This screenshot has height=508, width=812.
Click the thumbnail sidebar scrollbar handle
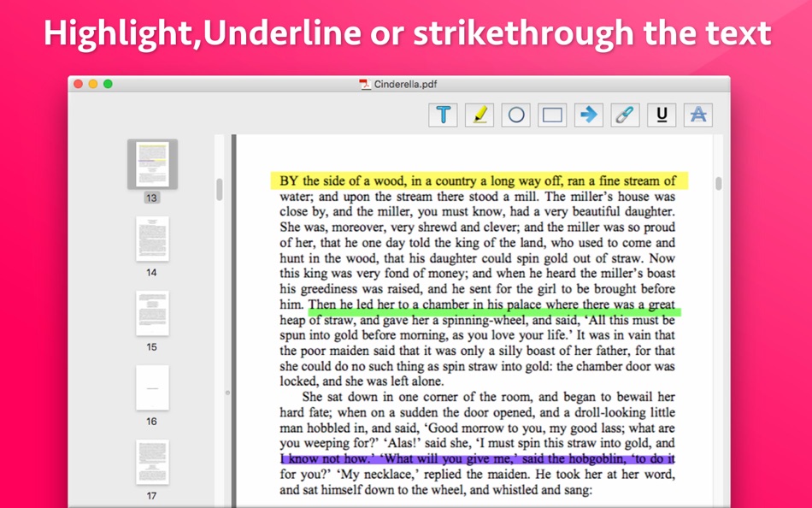tap(220, 189)
